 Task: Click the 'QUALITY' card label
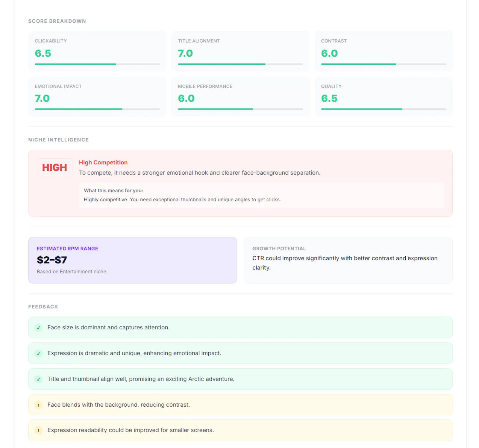(331, 86)
